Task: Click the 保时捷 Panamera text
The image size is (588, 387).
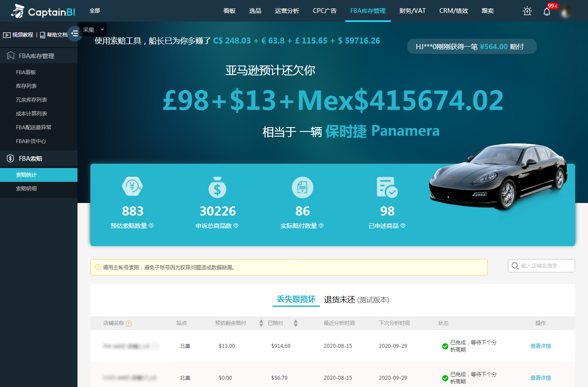Action: (382, 131)
